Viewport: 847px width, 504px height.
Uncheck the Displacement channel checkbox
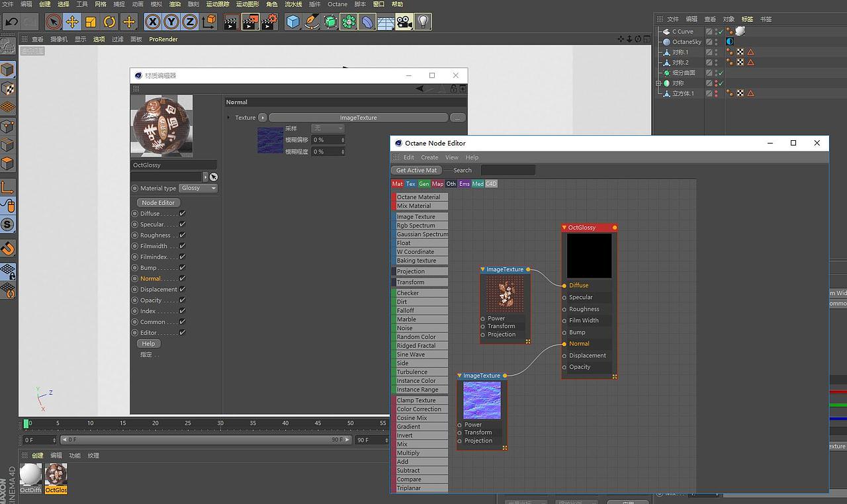pyautogui.click(x=183, y=289)
